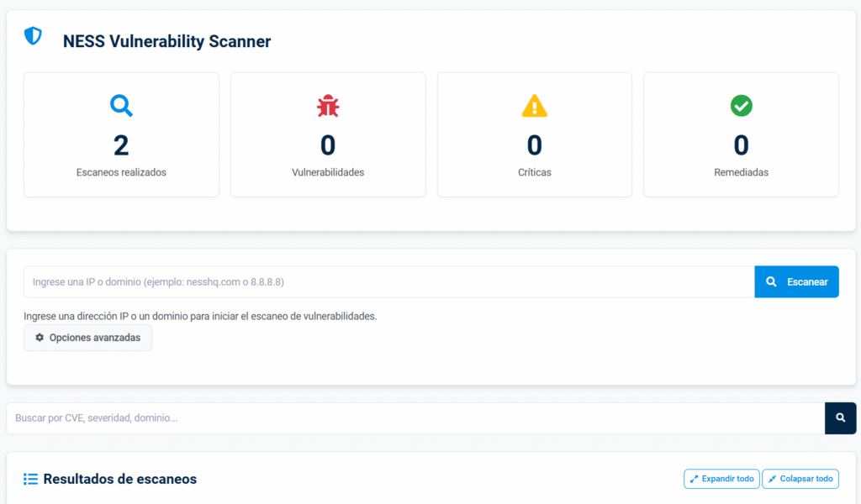Image resolution: width=861 pixels, height=504 pixels.
Task: Start scan with the Escanear button
Action: [796, 282]
